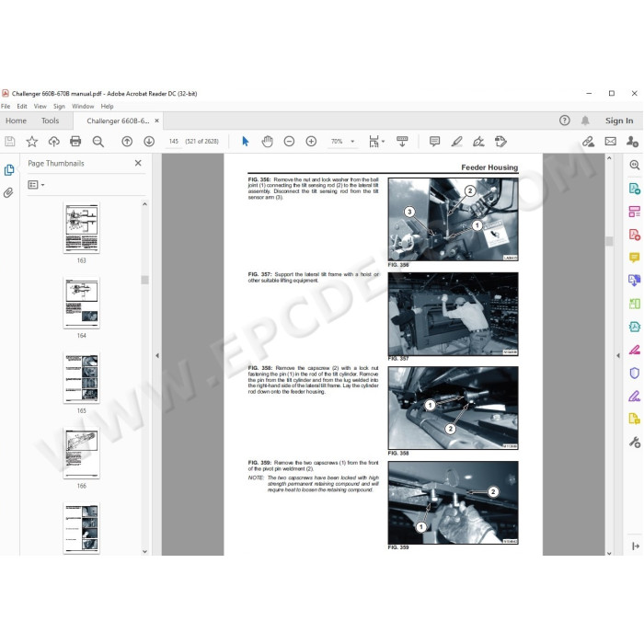Open Attachments paperclip panel
This screenshot has height=644, width=644.
click(x=9, y=193)
